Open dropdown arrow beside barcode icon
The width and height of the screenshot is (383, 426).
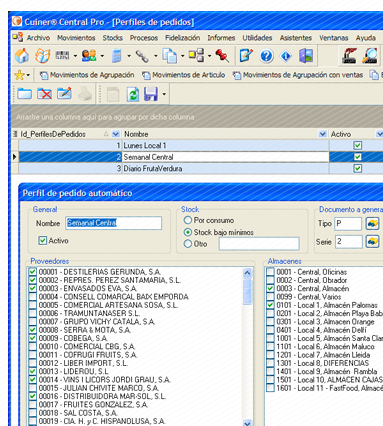[x=75, y=56]
